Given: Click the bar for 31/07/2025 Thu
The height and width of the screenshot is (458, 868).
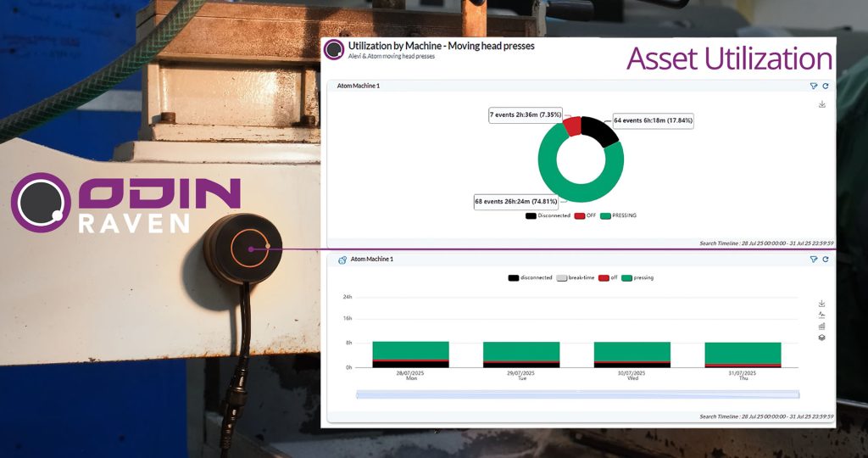Looking at the screenshot, I should (743, 353).
